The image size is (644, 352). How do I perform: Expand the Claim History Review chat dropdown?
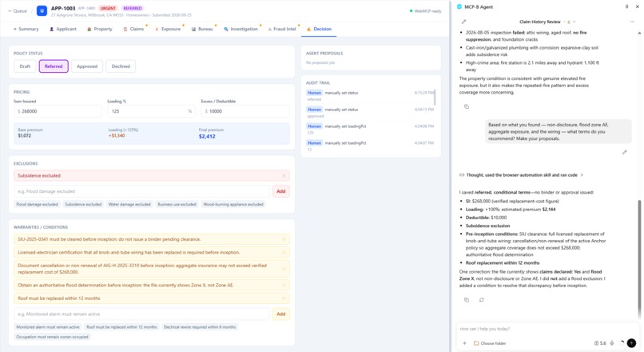click(x=574, y=22)
